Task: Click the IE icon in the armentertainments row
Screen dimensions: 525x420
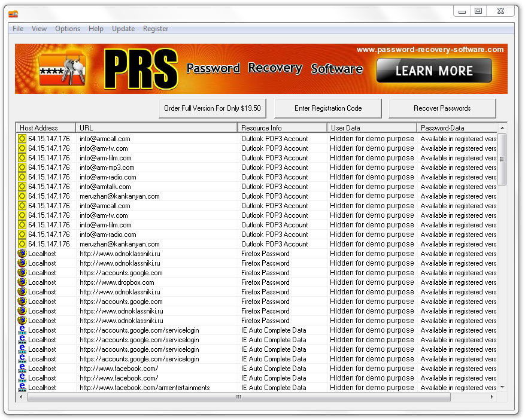Action: [22, 388]
